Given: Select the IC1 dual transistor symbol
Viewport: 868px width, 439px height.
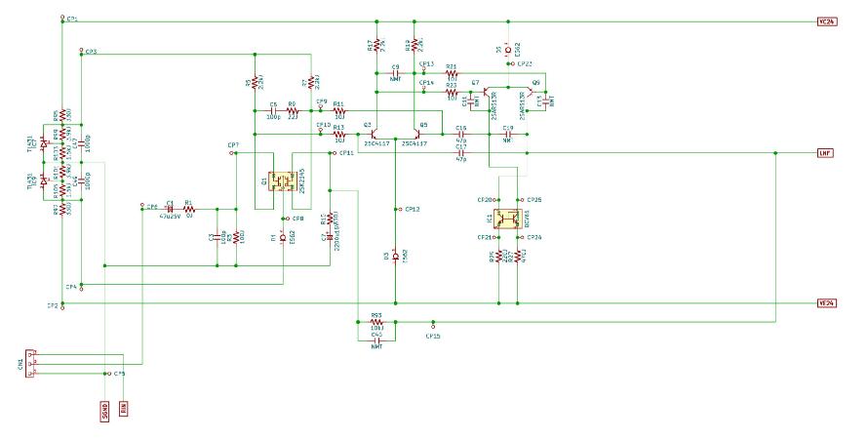Looking at the screenshot, I should point(508,219).
